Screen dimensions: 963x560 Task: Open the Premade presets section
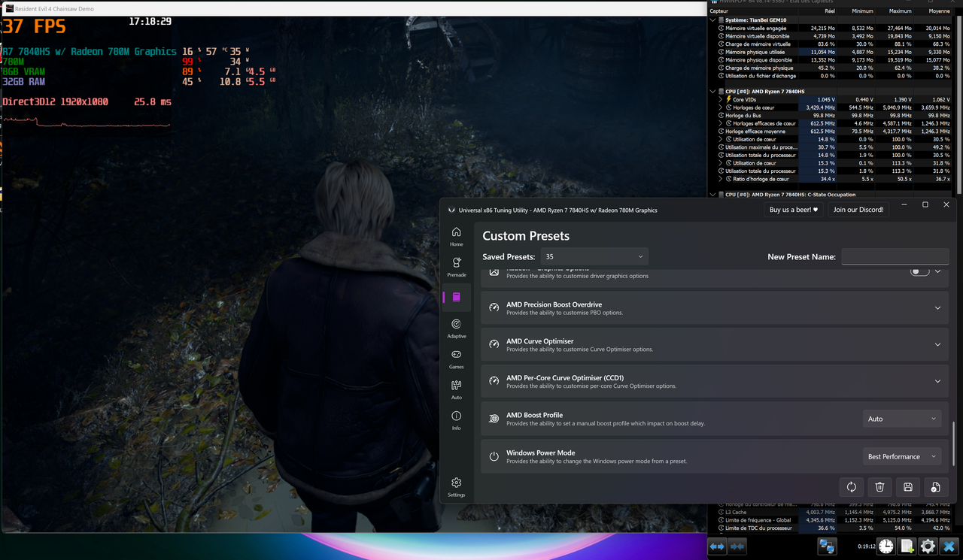(x=456, y=267)
